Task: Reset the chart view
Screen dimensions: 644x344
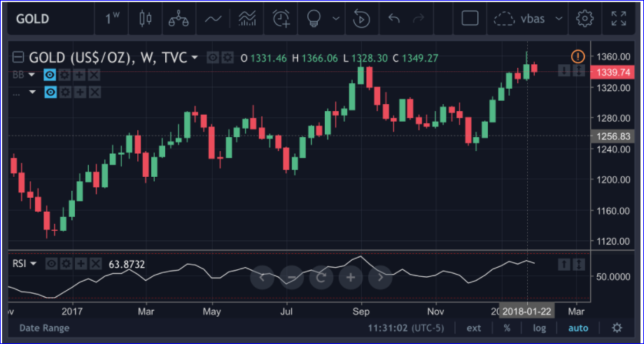Action: coord(321,278)
